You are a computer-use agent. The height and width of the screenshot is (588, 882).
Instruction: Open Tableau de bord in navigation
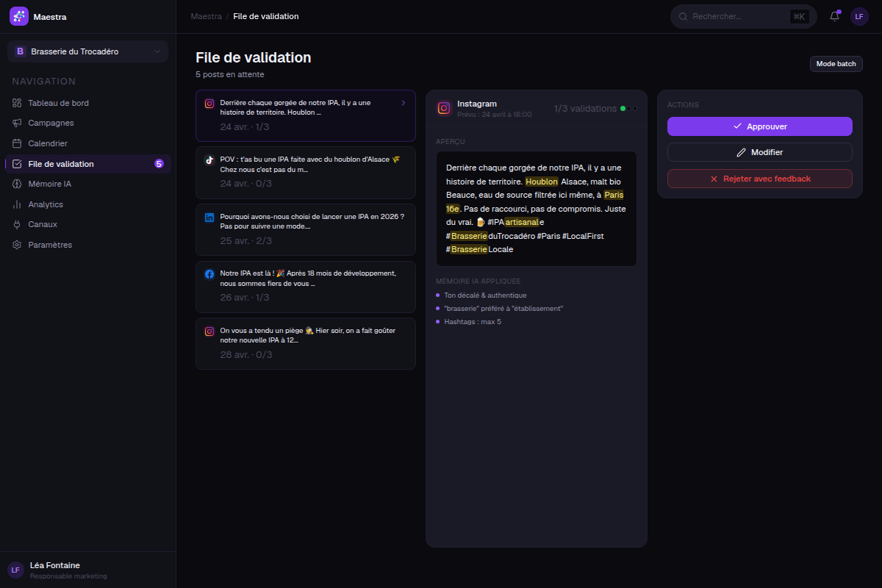pyautogui.click(x=88, y=103)
